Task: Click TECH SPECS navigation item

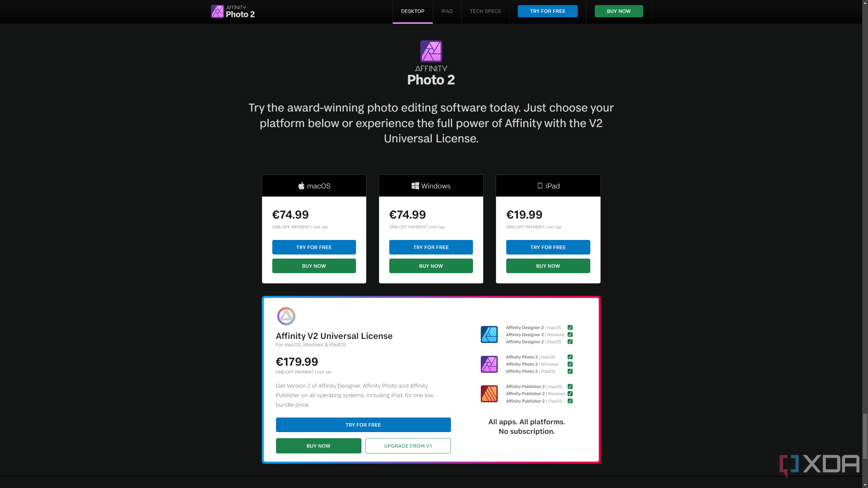Action: pyautogui.click(x=485, y=11)
